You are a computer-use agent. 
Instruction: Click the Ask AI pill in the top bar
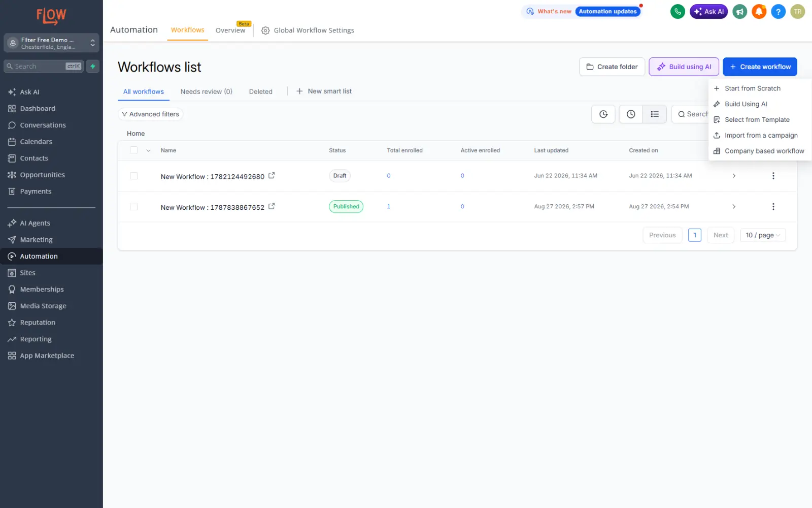708,12
